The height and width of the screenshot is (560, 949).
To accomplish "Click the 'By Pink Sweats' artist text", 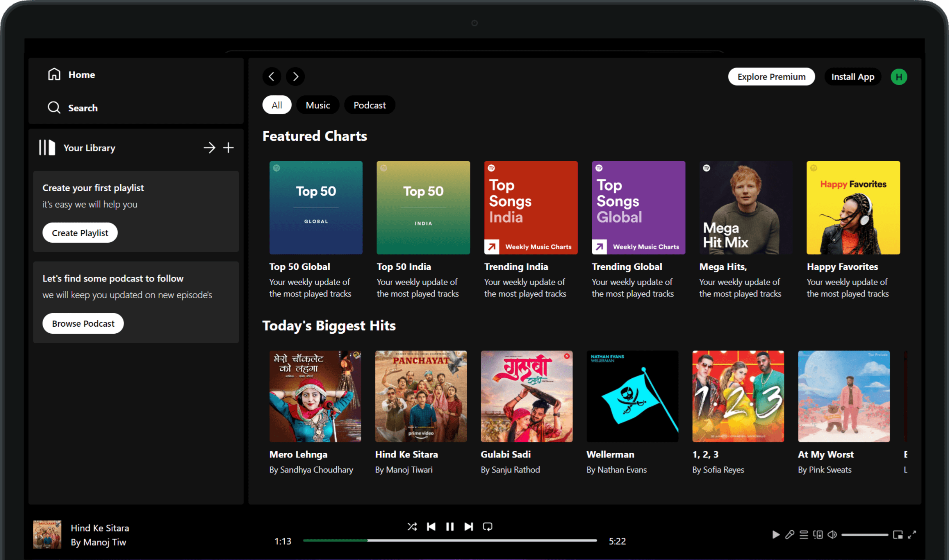I will tap(825, 470).
